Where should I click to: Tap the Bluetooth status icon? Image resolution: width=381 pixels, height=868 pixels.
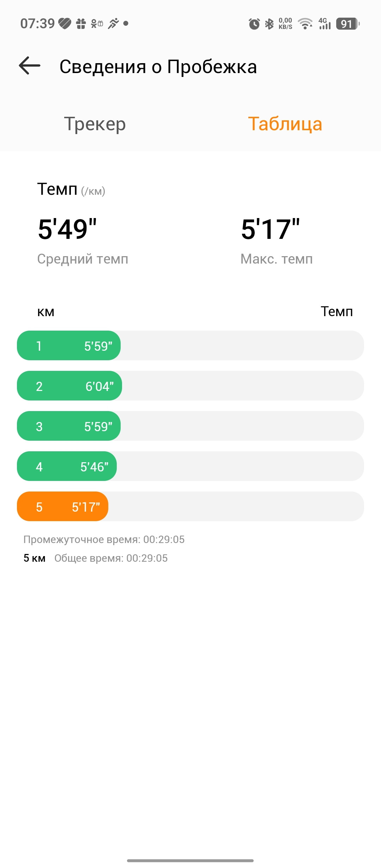[269, 24]
